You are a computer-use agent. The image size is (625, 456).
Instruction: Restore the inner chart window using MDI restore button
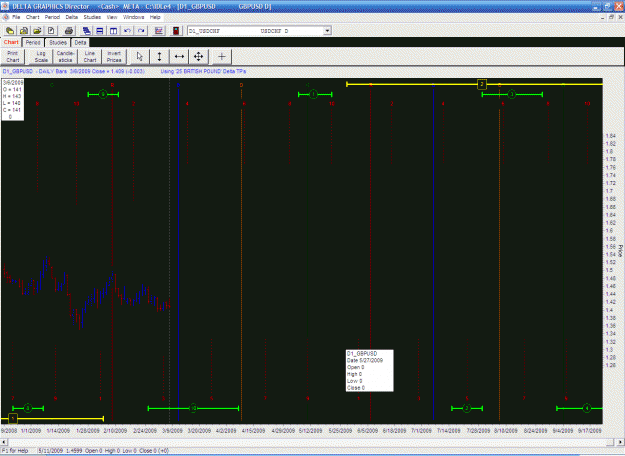coord(612,17)
